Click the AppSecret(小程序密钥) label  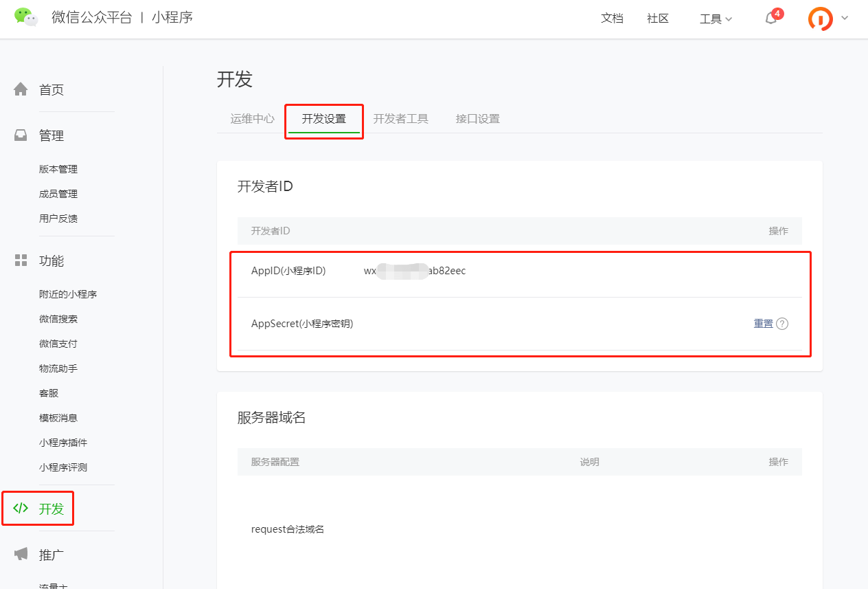[x=302, y=324]
